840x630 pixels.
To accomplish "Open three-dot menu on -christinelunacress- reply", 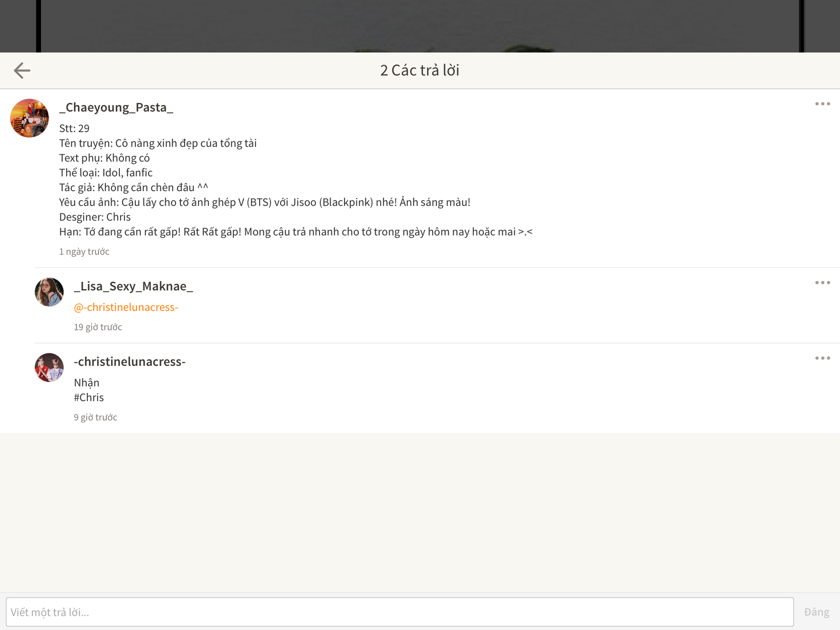I will 822,358.
